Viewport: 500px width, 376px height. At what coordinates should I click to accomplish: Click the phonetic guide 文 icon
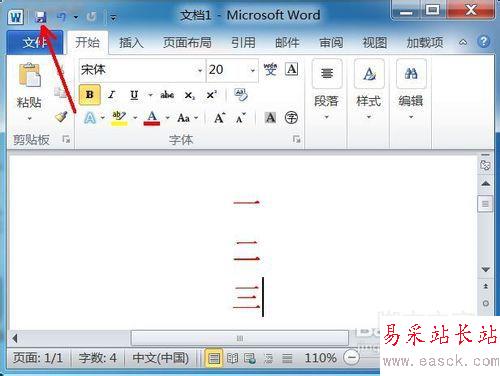pos(270,69)
